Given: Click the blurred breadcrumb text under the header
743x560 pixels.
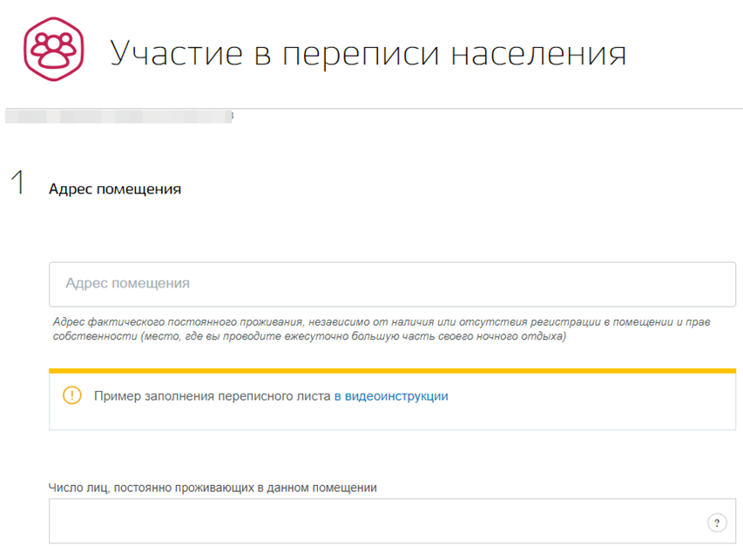Looking at the screenshot, I should click(x=118, y=116).
